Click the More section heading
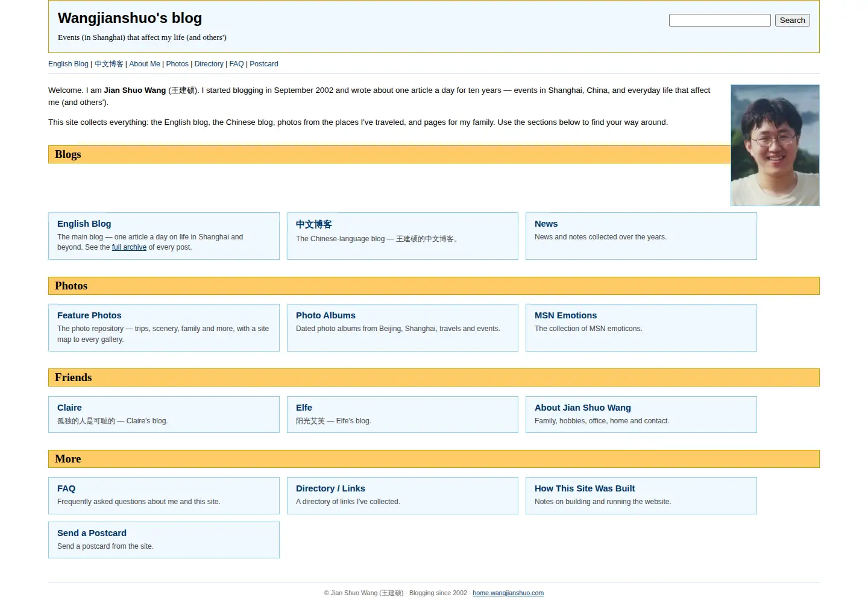 (x=434, y=459)
